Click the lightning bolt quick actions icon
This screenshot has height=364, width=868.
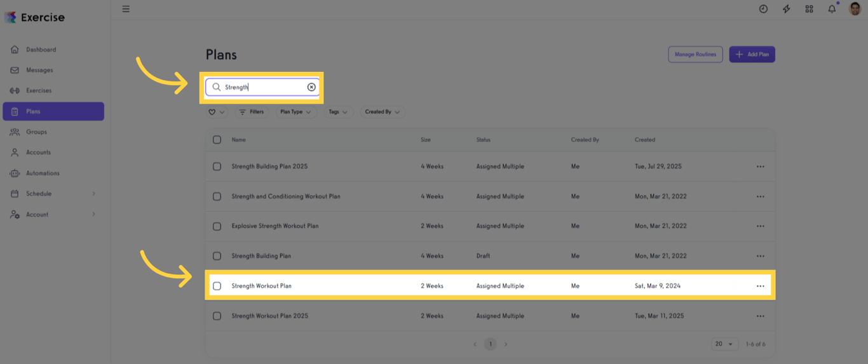786,9
